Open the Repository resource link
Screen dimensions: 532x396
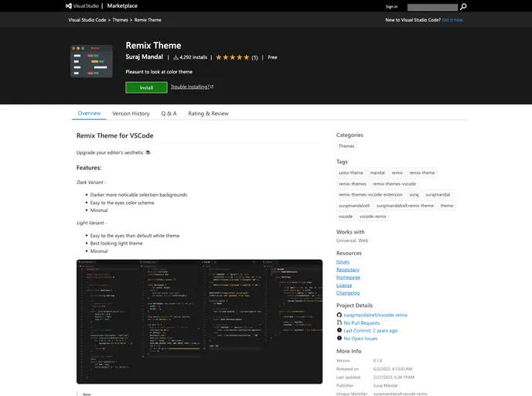(x=348, y=269)
